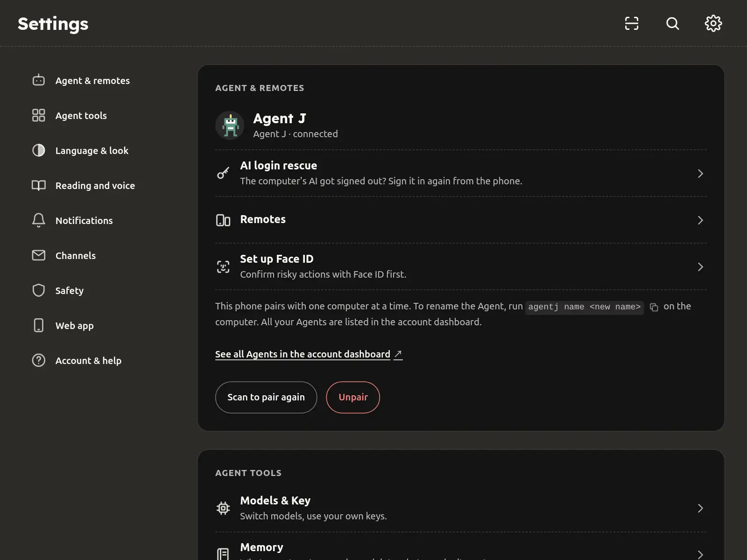Click the question mark icon for Account & help
The width and height of the screenshot is (747, 560).
pos(39,360)
